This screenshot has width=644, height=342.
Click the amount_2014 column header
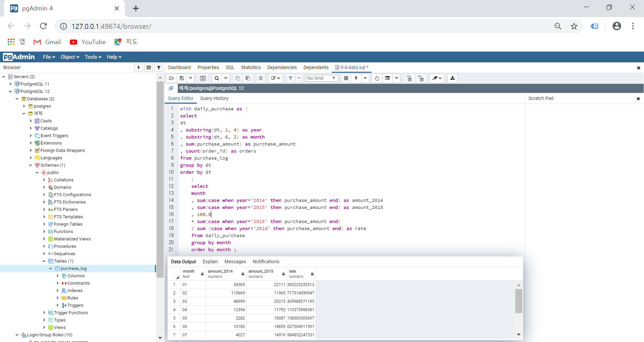tap(226, 274)
